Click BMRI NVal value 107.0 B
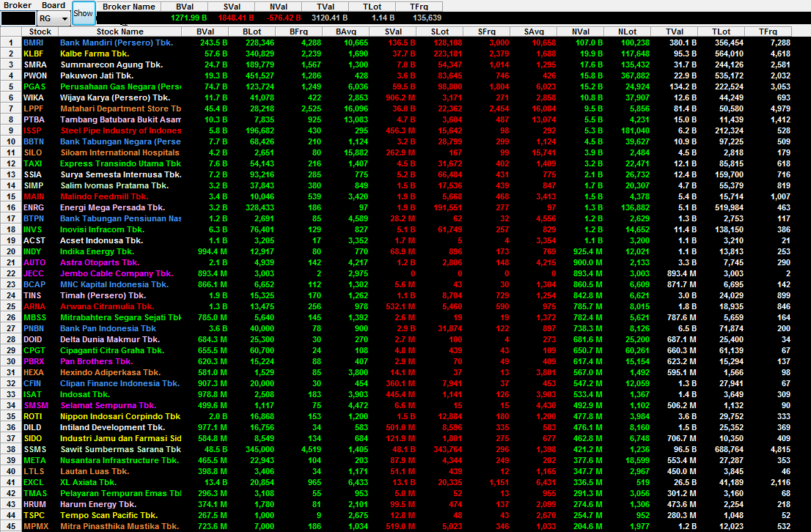The height and width of the screenshot is (532, 811). pyautogui.click(x=589, y=43)
